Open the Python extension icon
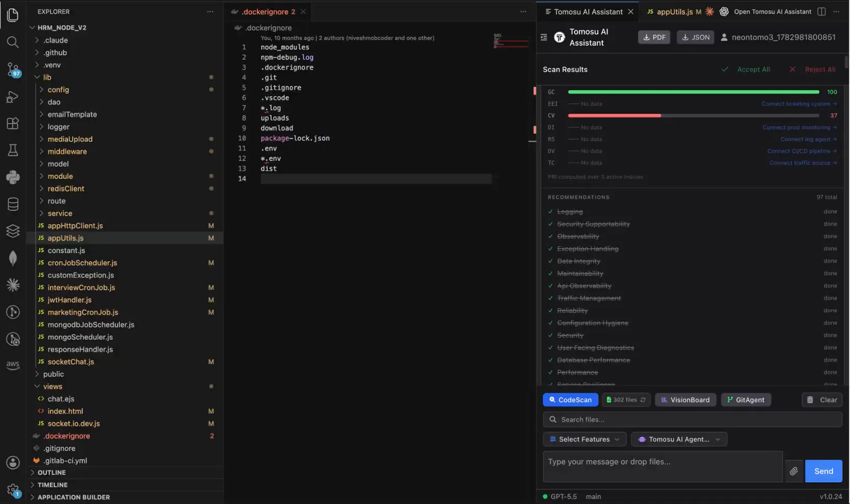The width and height of the screenshot is (850, 504). [13, 177]
